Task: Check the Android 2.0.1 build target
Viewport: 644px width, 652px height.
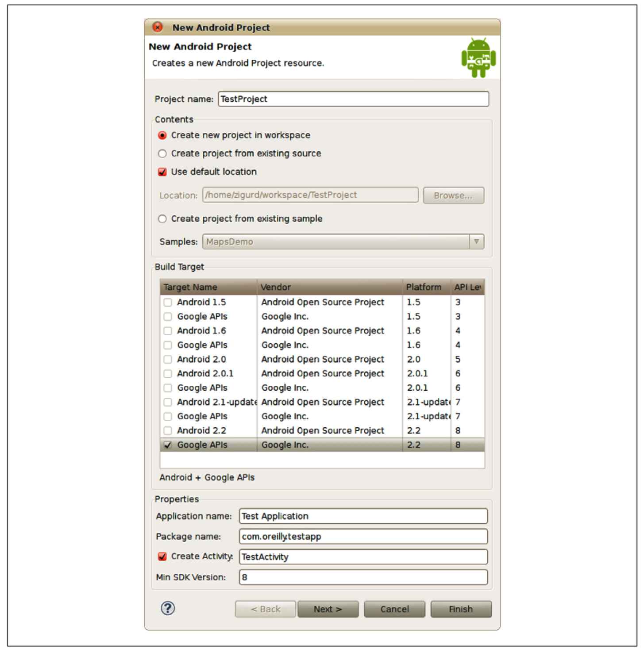Action: point(168,374)
